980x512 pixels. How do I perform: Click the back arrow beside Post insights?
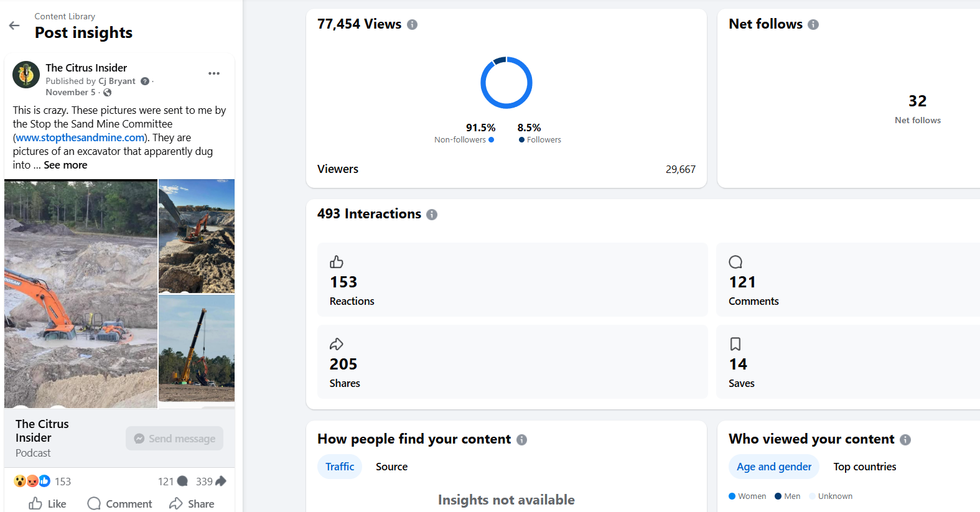(14, 26)
